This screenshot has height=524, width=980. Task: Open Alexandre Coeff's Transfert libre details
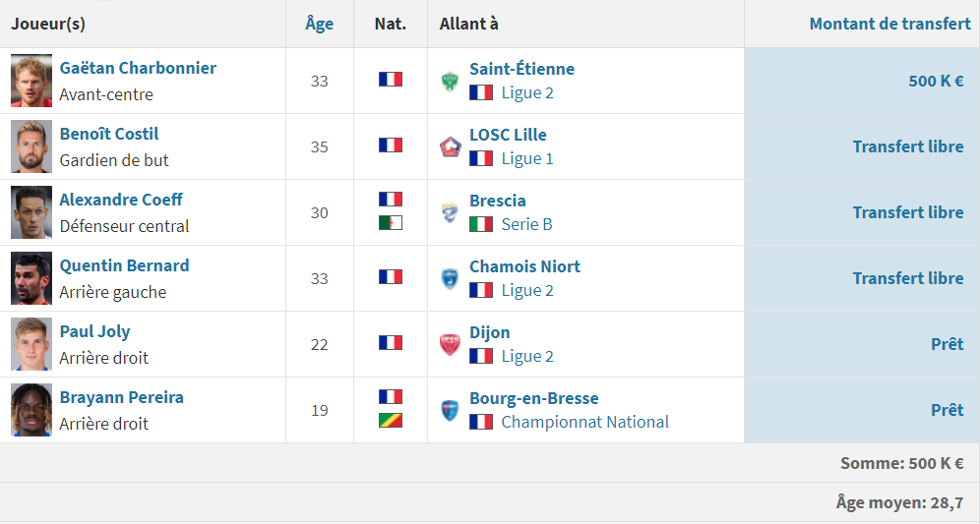pos(908,212)
